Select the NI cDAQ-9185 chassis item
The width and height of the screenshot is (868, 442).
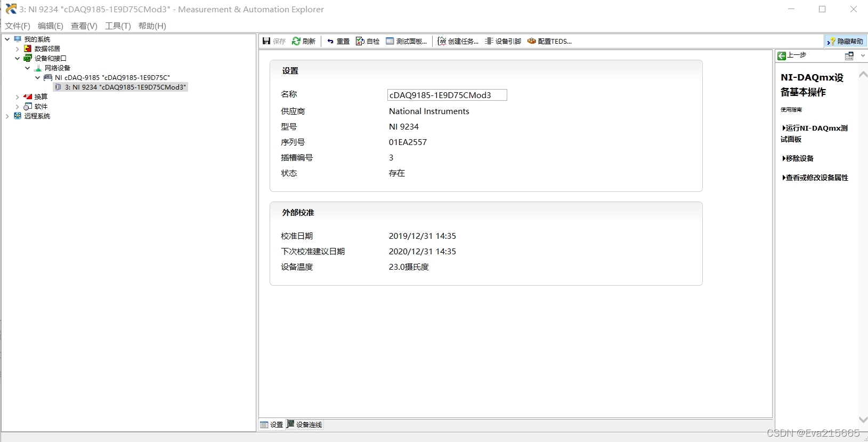point(112,77)
